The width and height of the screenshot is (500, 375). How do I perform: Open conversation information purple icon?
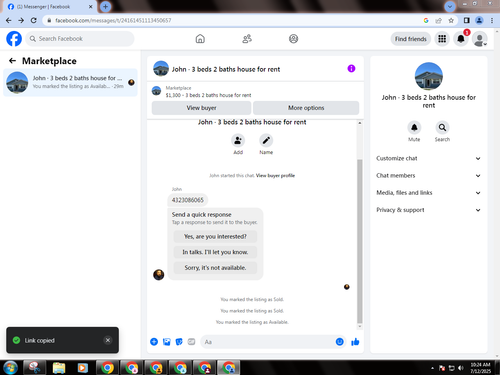point(351,69)
